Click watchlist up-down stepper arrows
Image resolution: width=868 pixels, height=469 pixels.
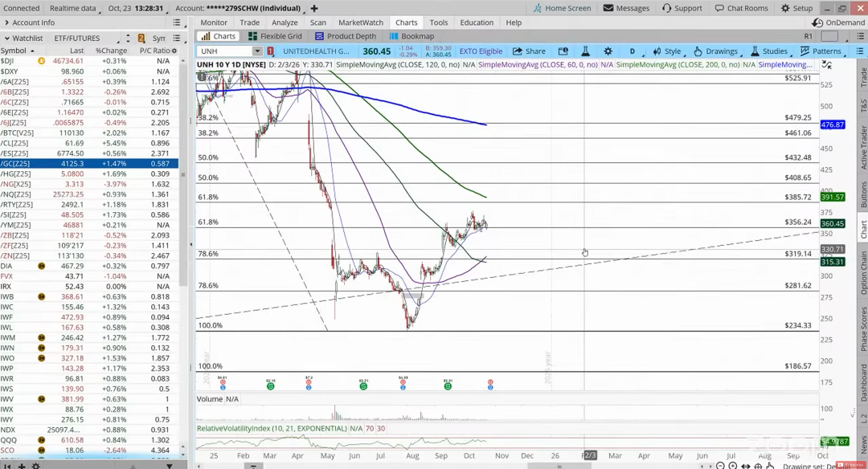click(128, 39)
